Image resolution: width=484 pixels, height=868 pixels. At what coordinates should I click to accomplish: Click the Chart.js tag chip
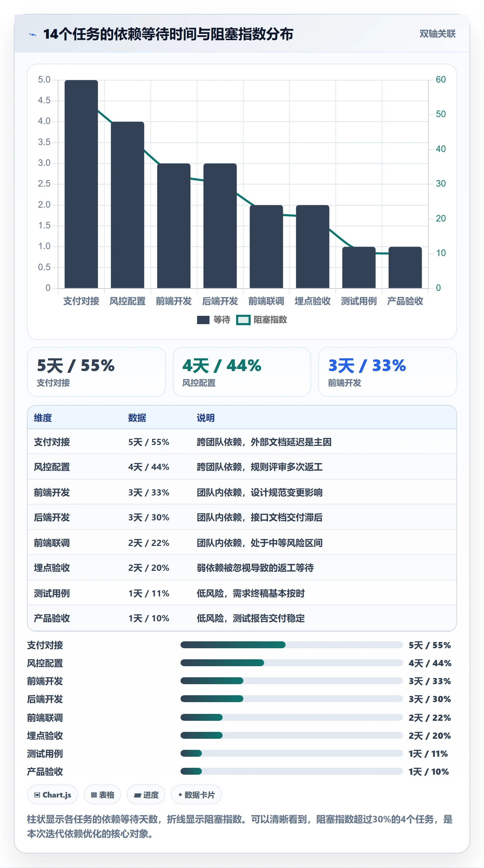tap(53, 795)
